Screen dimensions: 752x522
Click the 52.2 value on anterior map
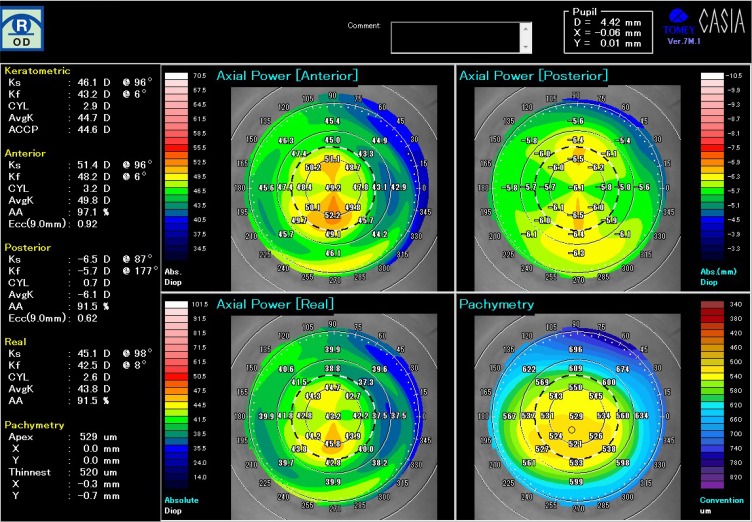[332, 216]
